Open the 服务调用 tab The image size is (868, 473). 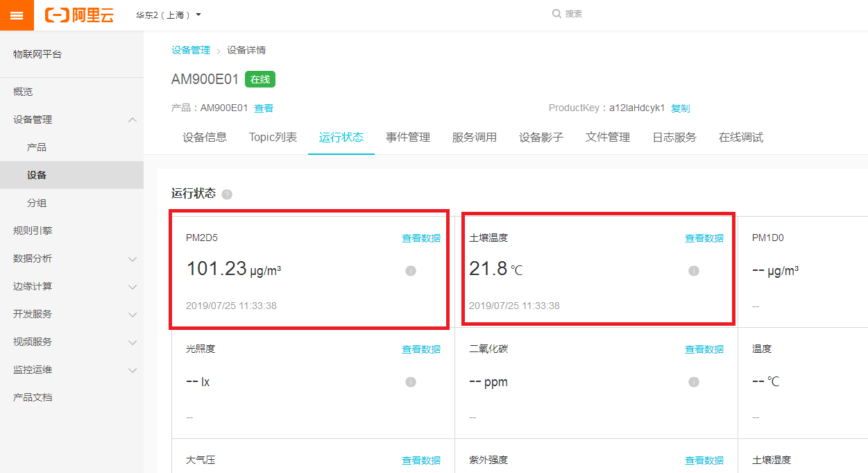[x=475, y=138]
